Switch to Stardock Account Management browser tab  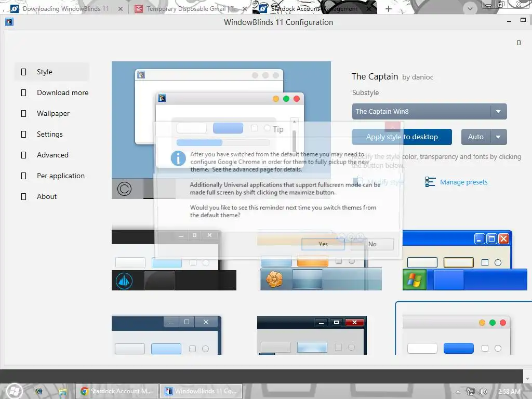click(314, 9)
